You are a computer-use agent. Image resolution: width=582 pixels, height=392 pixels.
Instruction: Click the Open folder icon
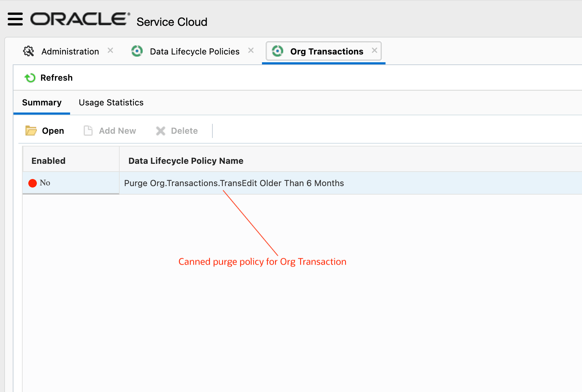tap(31, 131)
